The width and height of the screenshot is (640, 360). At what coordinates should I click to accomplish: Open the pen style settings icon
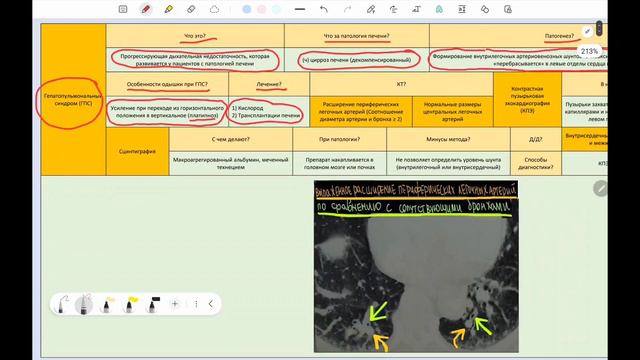(x=371, y=9)
